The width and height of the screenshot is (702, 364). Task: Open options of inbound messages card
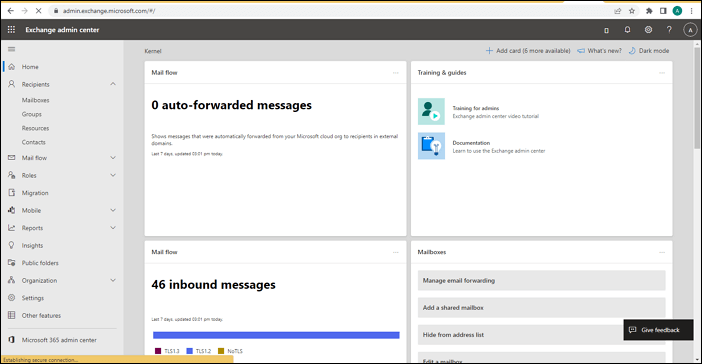[x=395, y=252]
